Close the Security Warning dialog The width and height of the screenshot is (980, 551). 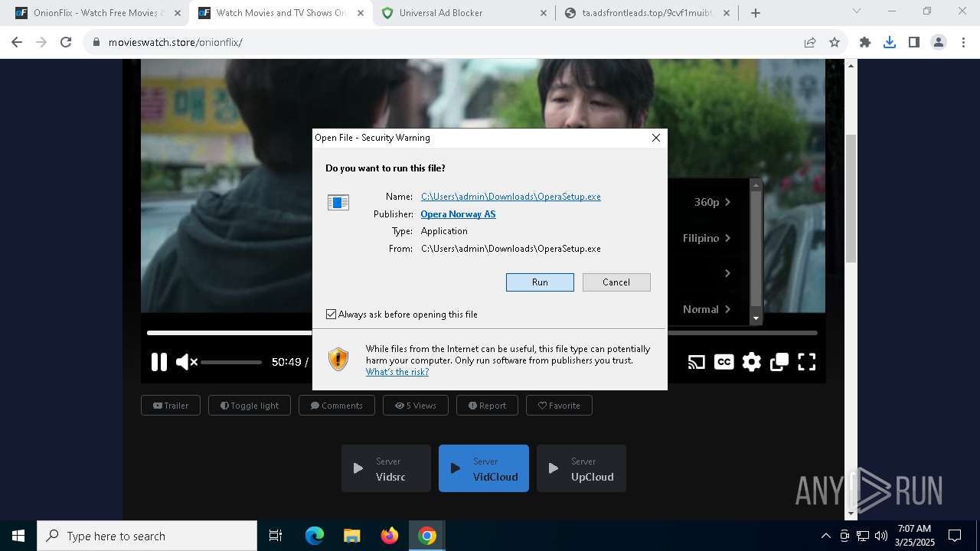pyautogui.click(x=655, y=138)
